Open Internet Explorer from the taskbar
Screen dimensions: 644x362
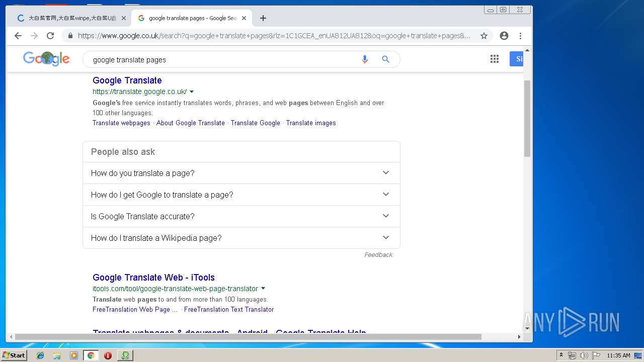[40, 355]
